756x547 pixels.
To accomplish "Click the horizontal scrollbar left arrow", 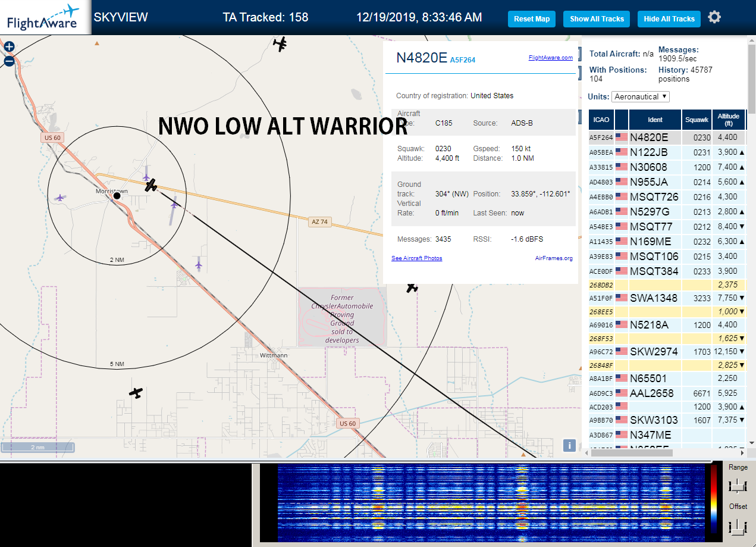I will pyautogui.click(x=586, y=453).
